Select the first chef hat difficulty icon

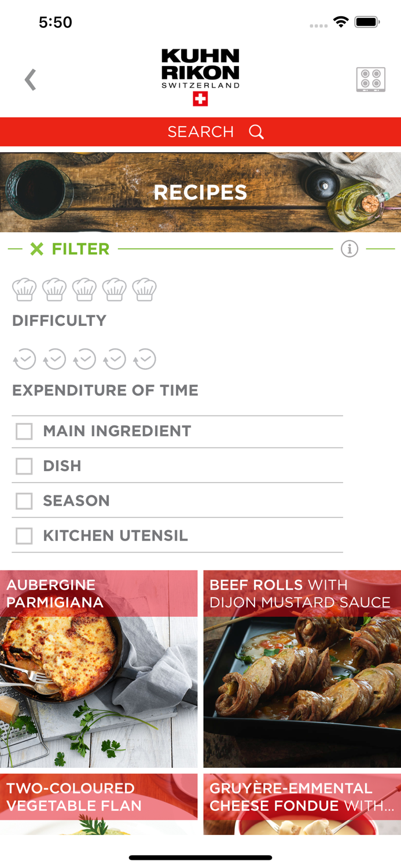point(24,289)
